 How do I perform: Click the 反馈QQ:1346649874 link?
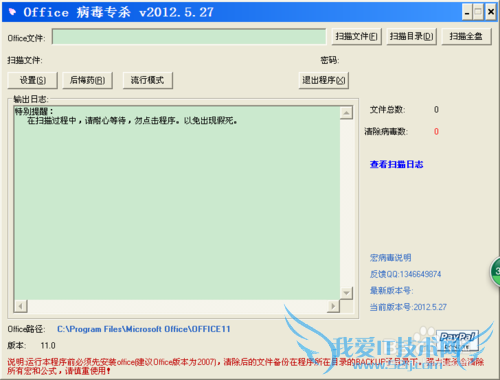click(405, 274)
